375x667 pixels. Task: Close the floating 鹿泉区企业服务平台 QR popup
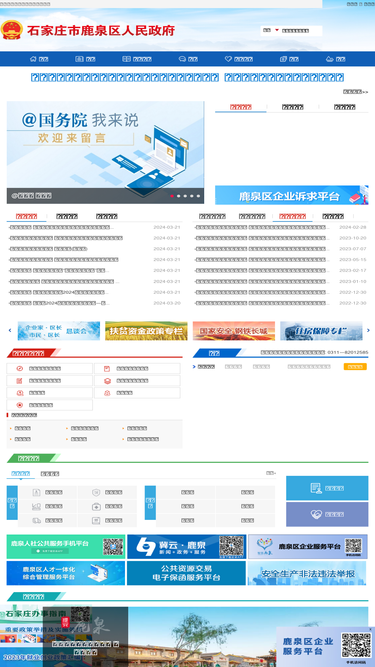(x=370, y=630)
